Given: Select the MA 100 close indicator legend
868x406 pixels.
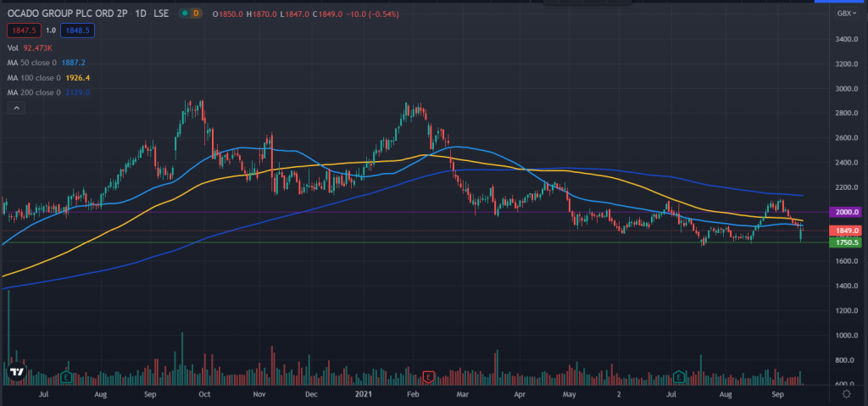Looking at the screenshot, I should tap(48, 78).
